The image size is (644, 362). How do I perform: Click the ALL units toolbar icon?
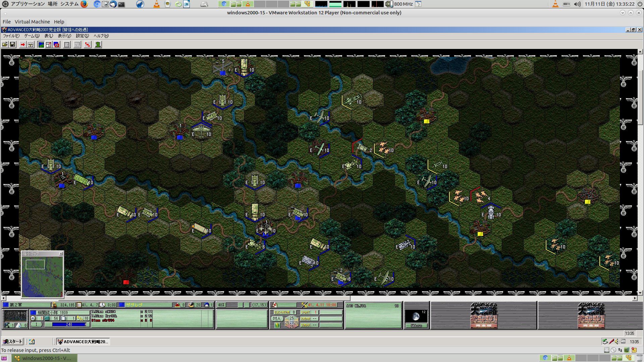77,45
